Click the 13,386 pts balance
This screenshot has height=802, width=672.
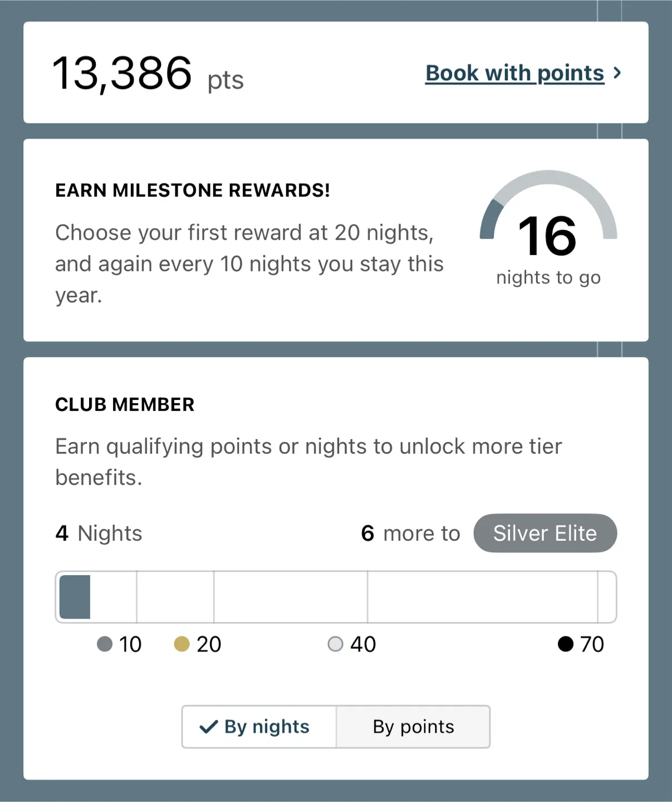coord(148,74)
